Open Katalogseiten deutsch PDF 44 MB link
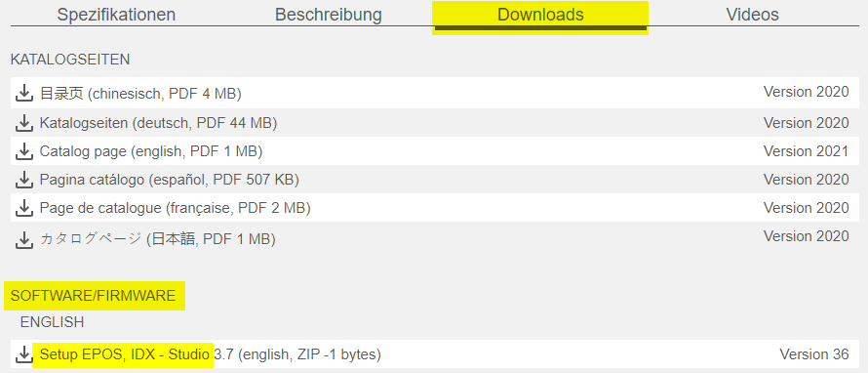The image size is (868, 373). click(158, 123)
